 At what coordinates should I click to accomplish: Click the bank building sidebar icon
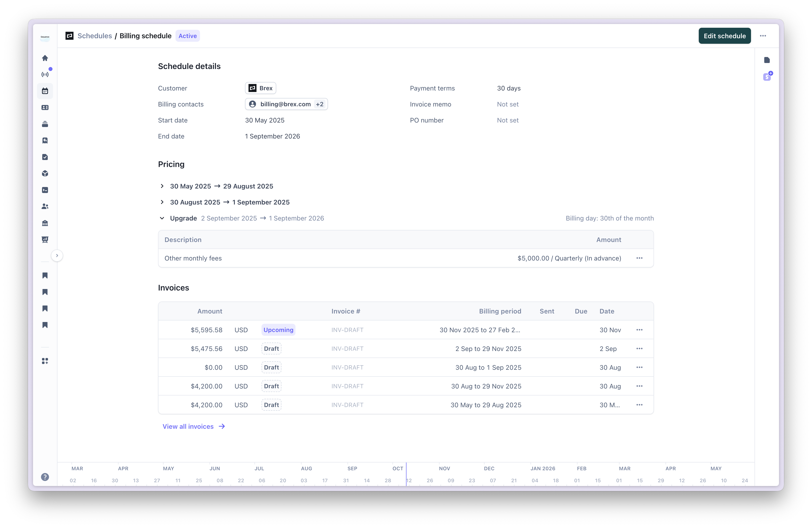(45, 223)
